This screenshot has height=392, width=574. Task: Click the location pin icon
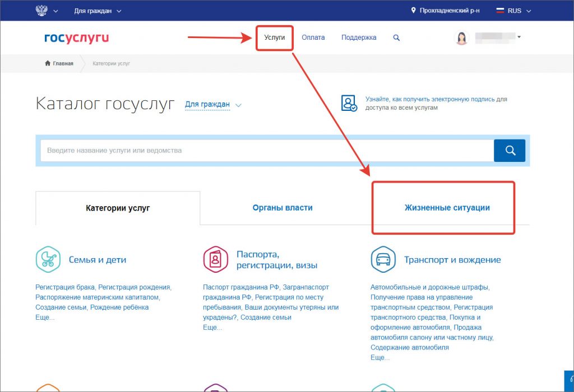(413, 11)
